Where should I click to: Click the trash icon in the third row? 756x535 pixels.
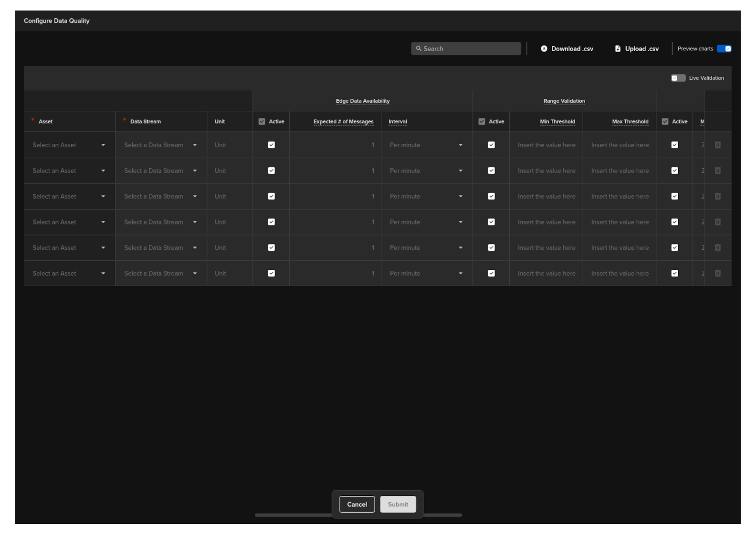[x=717, y=196]
